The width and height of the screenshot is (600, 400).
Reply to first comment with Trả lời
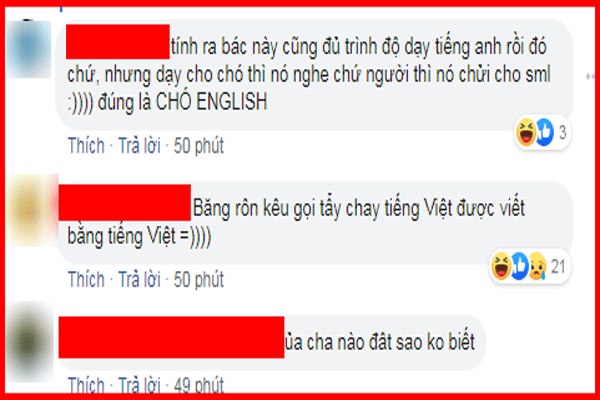click(139, 146)
